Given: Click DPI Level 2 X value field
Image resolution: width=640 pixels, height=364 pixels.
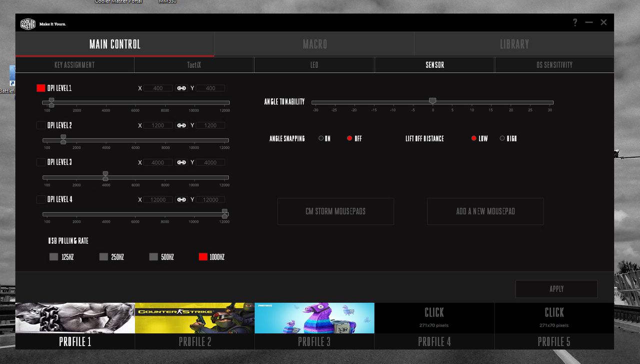Looking at the screenshot, I should click(158, 125).
